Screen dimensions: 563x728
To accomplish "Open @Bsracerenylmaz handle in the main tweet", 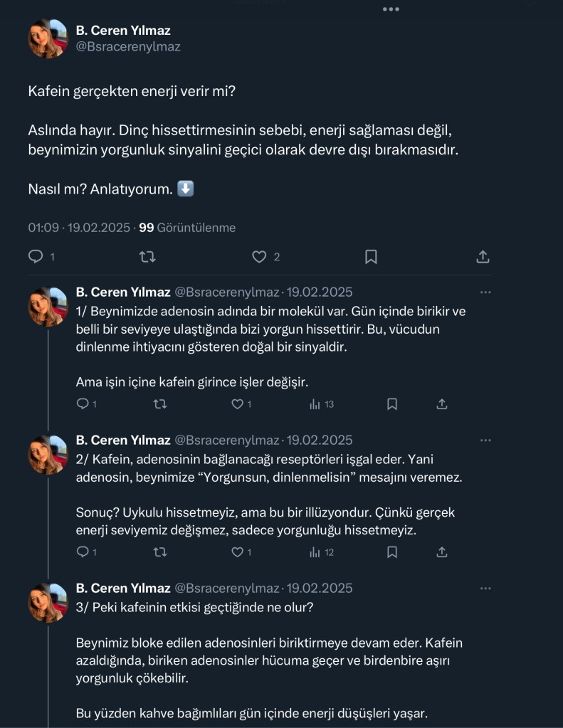I will coord(128,47).
